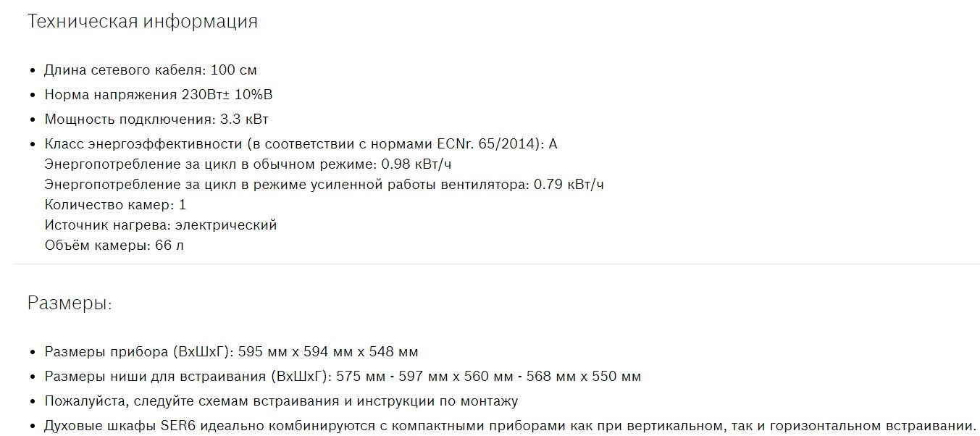Click the 'Размеры:' section heading
The image size is (980, 436).
coord(70,303)
